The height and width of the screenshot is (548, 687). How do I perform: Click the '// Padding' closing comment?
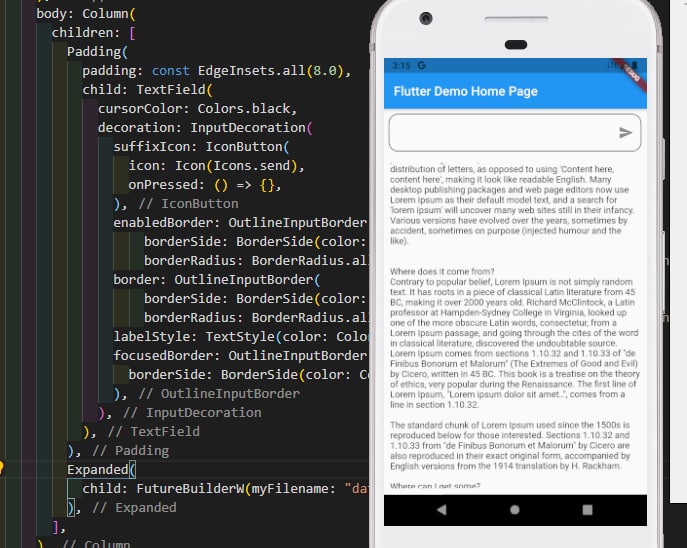[x=131, y=451]
